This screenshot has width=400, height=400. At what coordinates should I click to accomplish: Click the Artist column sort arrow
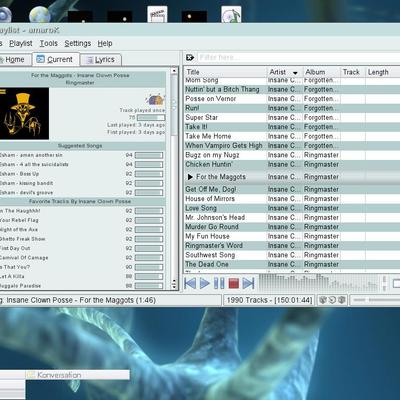pos(295,73)
